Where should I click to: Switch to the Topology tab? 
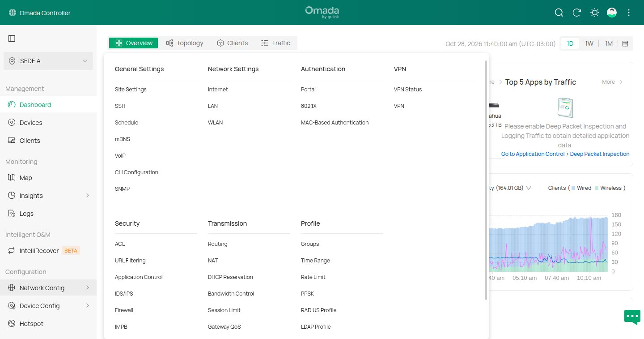click(x=185, y=43)
